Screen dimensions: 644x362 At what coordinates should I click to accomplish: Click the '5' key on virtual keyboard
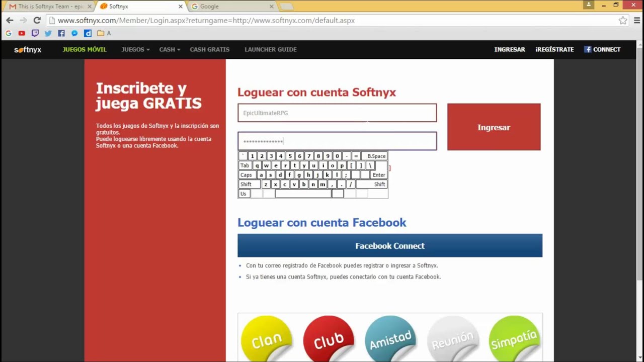290,156
